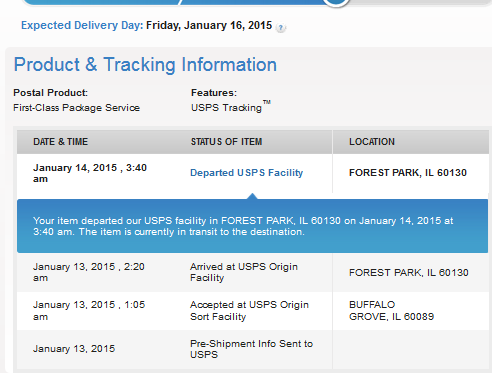The width and height of the screenshot is (492, 373).
Task: Select the Accepted at USPS Origin Sort Facility row
Action: click(252, 311)
